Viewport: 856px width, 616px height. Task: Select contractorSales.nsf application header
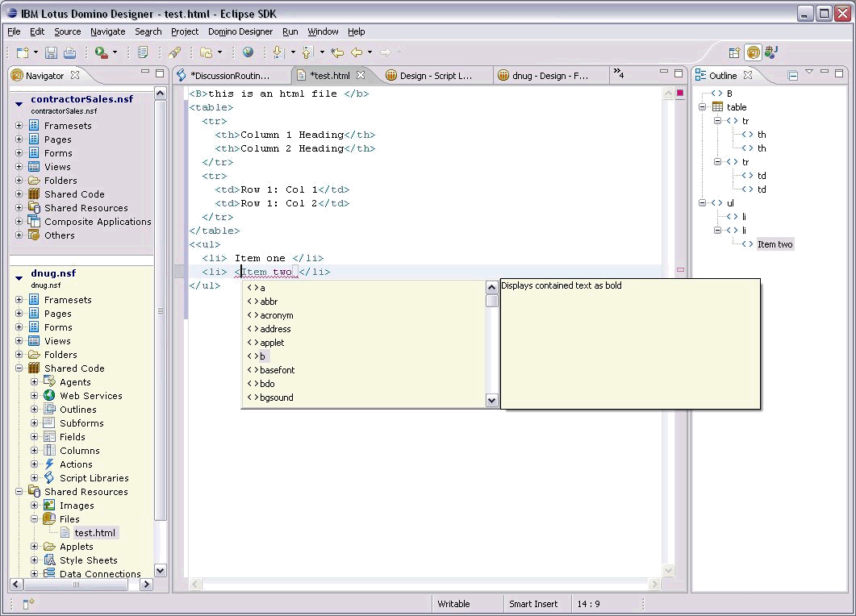coord(81,98)
